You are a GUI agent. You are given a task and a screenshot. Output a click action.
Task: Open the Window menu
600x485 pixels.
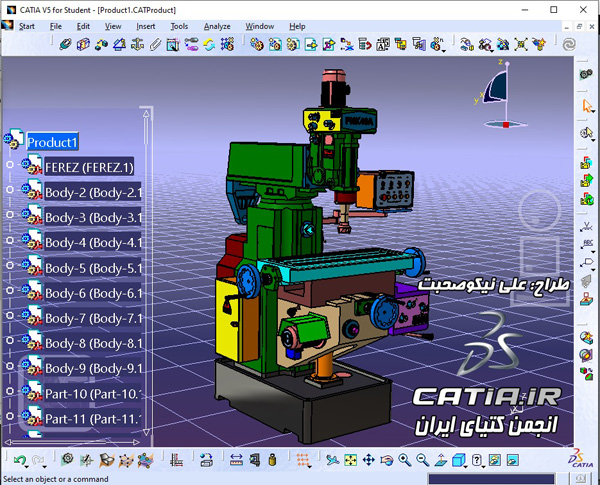coord(259,26)
